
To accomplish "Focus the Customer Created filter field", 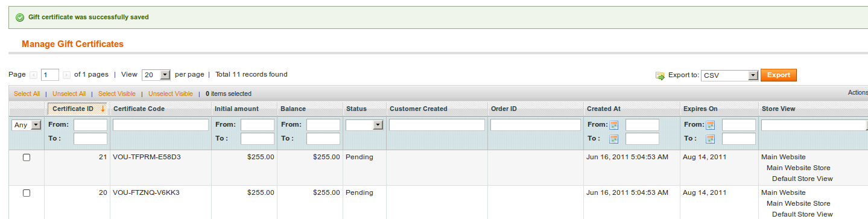I will point(437,125).
